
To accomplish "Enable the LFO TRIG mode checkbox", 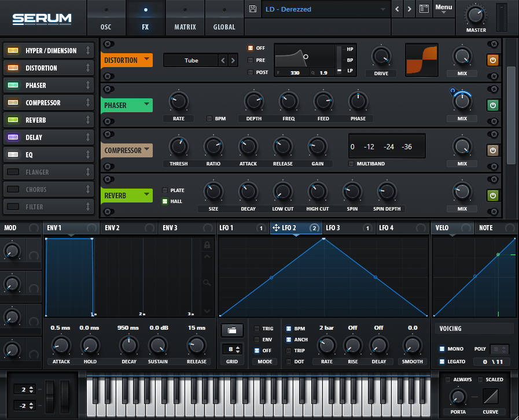I will [257, 329].
